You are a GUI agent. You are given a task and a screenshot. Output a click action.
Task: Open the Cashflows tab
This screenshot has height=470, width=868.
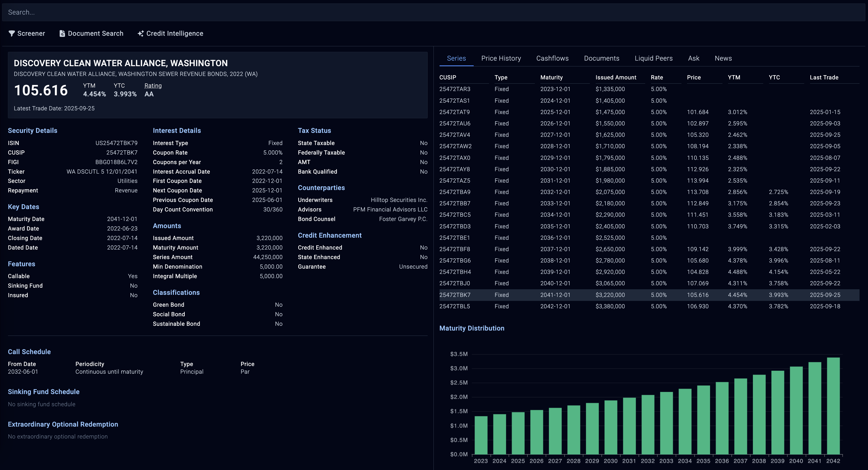(552, 58)
